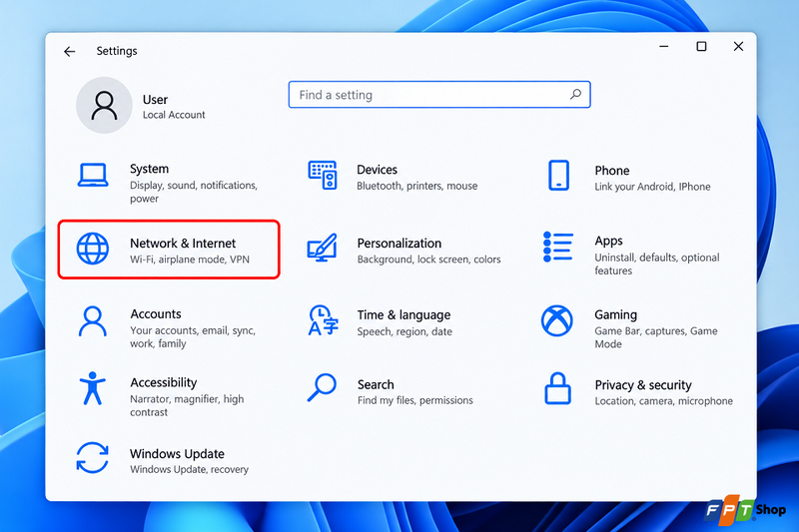Click the Search magnifier category icon
The image size is (799, 532).
click(322, 388)
